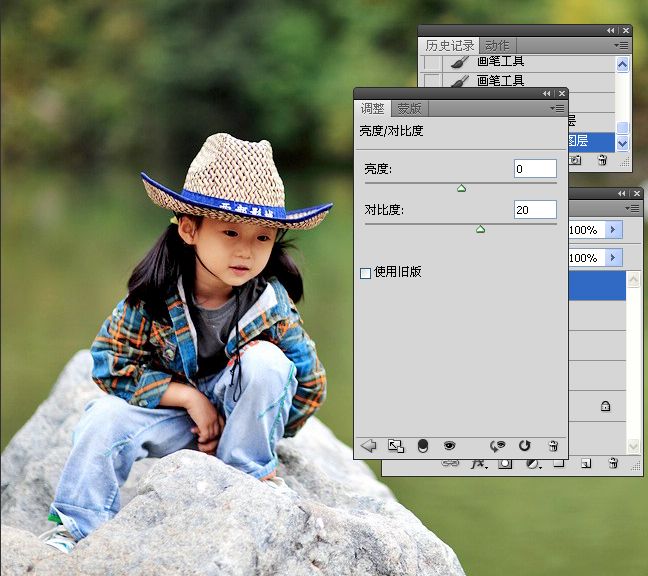Open opacity slider arrow in Layers panel

(x=614, y=230)
